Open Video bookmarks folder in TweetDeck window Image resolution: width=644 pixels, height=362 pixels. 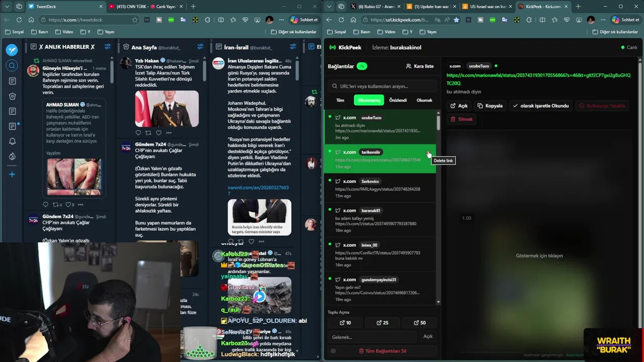click(64, 32)
